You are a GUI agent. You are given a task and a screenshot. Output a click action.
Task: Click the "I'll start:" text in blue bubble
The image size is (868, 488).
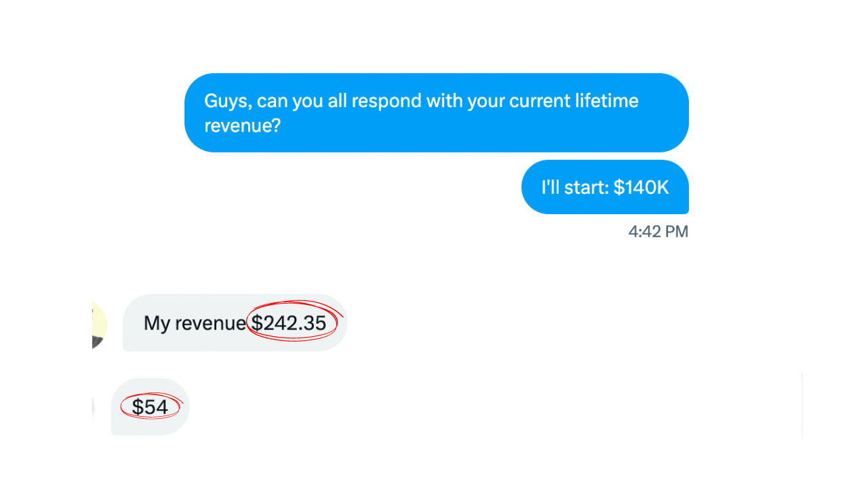point(574,187)
